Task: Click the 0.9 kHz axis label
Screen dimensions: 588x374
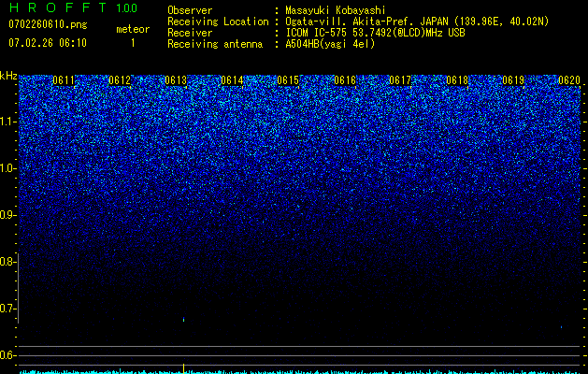Action: coord(7,215)
